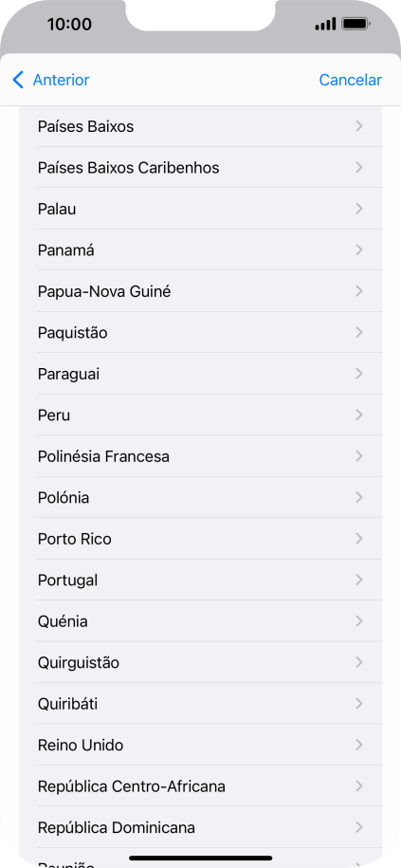Select Portugal as the region

tap(200, 580)
